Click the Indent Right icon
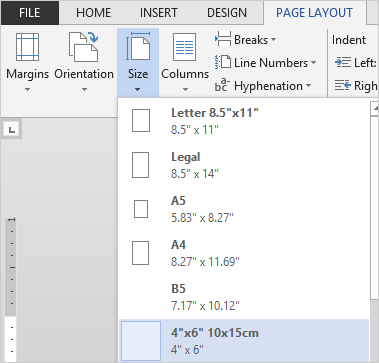379x363 pixels. click(x=343, y=85)
